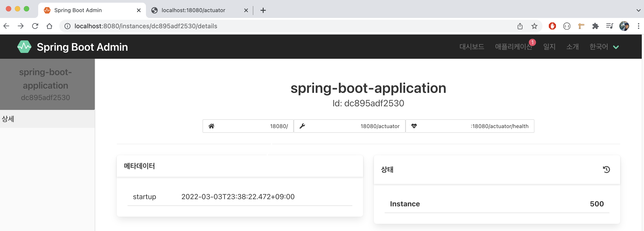
Task: Click the startup metadata timestamp value
Action: pyautogui.click(x=238, y=196)
